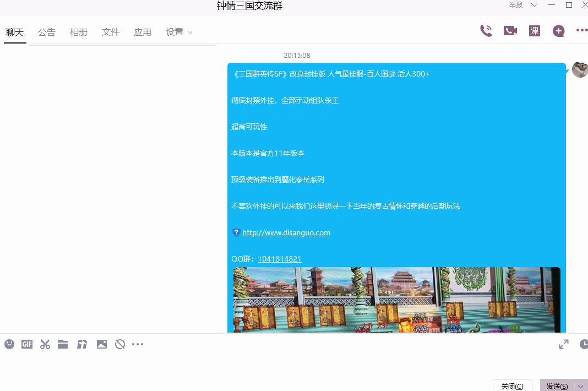Open the 相册 tab
This screenshot has width=588, height=391.
coord(78,32)
